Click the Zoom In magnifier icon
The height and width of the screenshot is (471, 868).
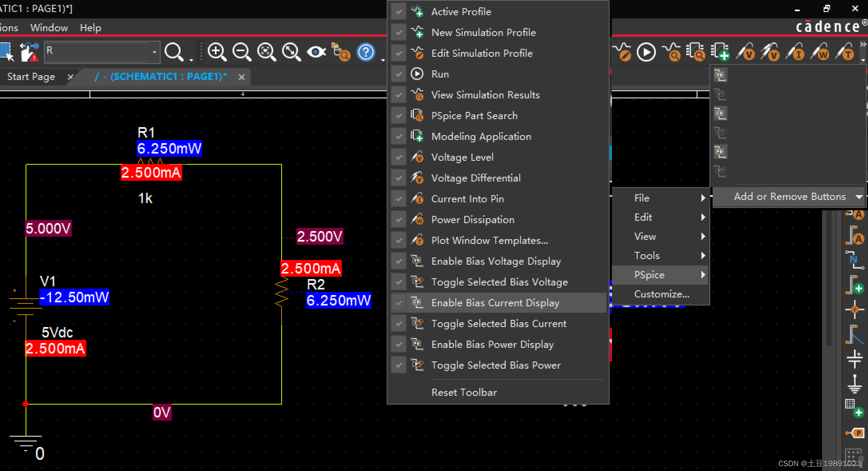coord(217,52)
